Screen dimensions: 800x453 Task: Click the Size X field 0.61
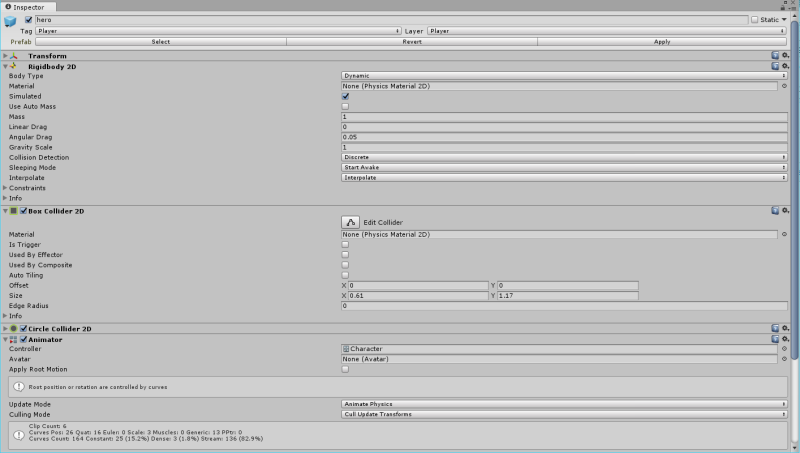point(418,296)
